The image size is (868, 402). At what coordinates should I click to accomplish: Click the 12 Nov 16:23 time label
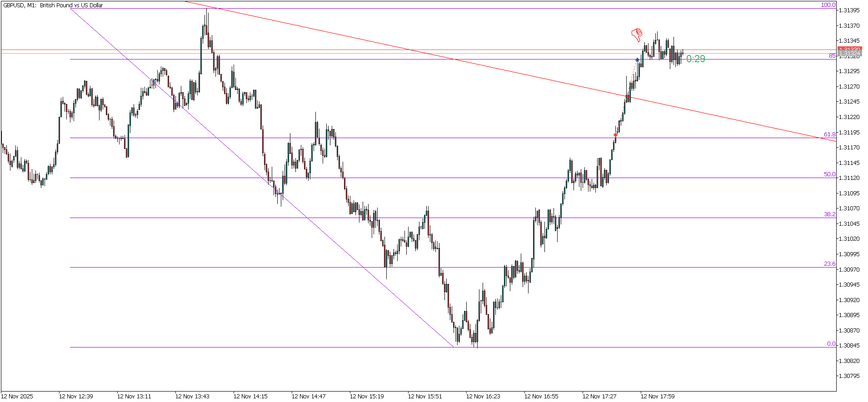click(483, 396)
